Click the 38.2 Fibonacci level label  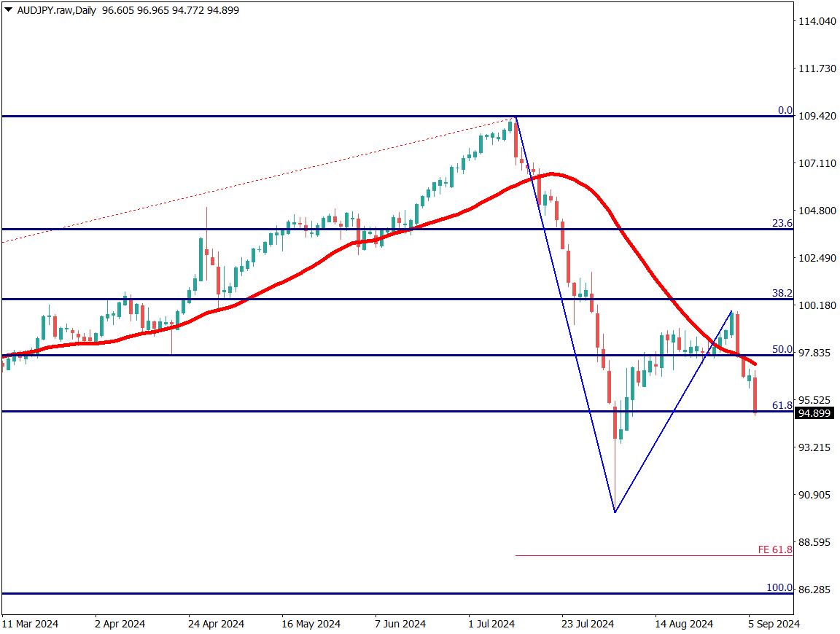point(782,293)
